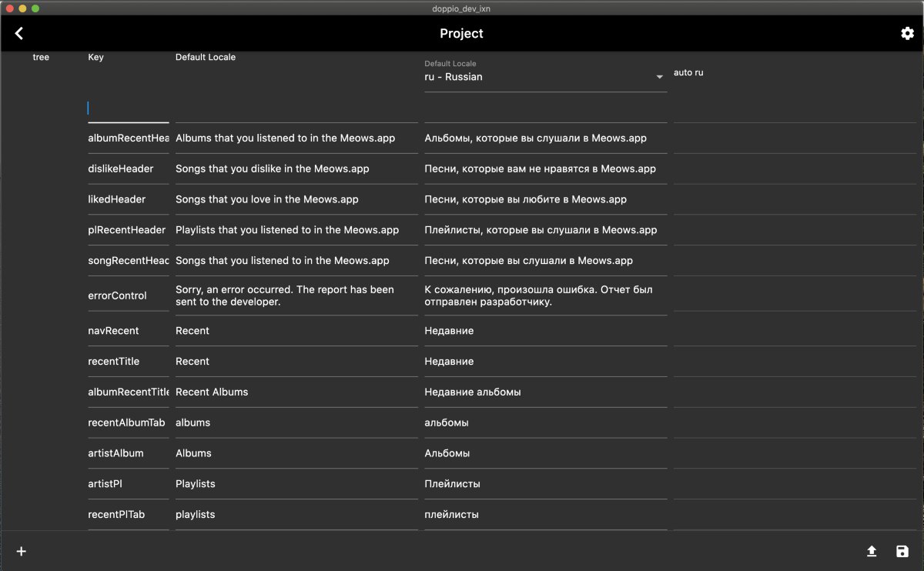Viewport: 924px width, 571px height.
Task: Select the albumRecentTitle key field
Action: [129, 392]
